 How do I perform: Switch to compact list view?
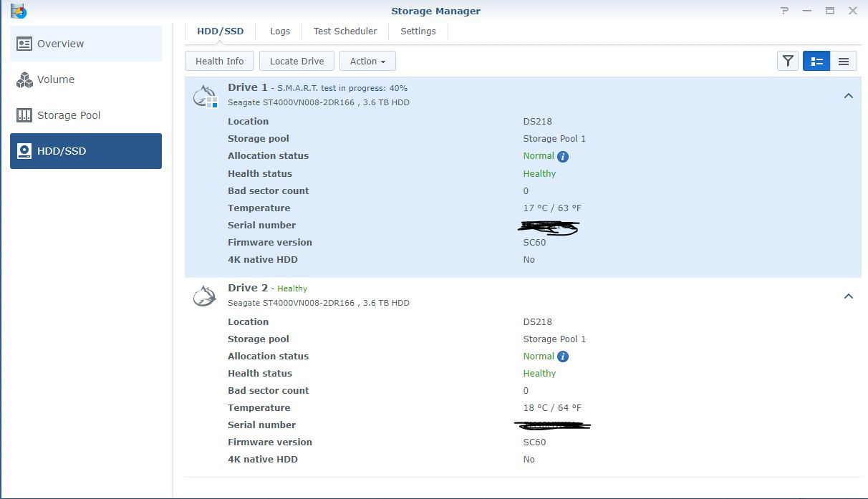[844, 61]
